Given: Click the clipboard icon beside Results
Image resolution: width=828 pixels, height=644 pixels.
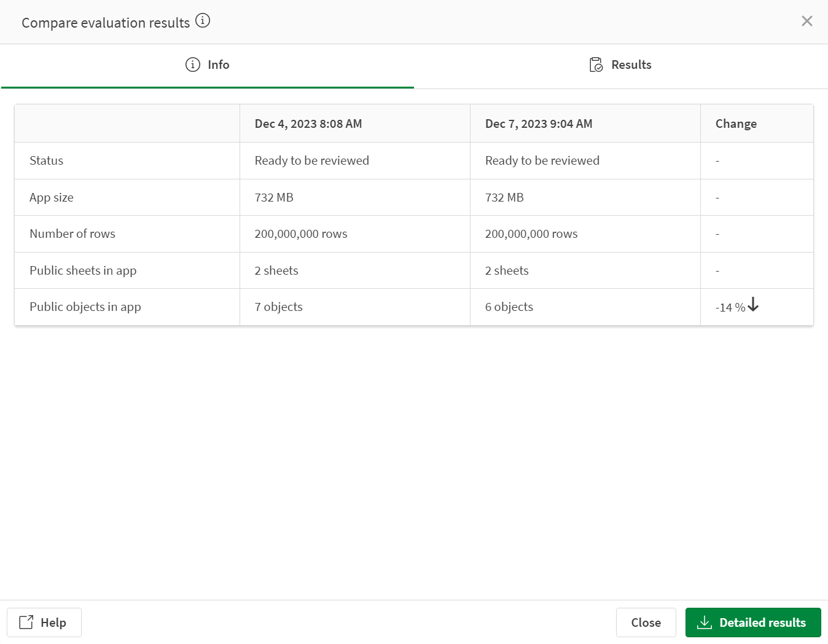Looking at the screenshot, I should (595, 65).
